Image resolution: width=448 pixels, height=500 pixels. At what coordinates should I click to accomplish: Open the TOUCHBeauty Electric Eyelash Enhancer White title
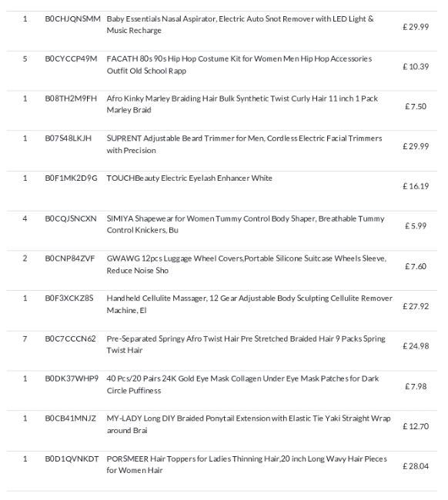[189, 178]
